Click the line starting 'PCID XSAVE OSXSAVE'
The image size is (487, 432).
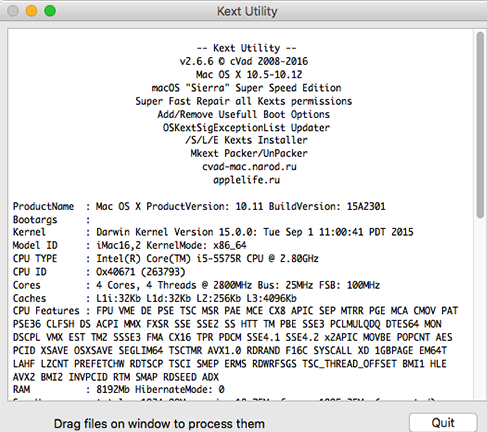(230, 351)
